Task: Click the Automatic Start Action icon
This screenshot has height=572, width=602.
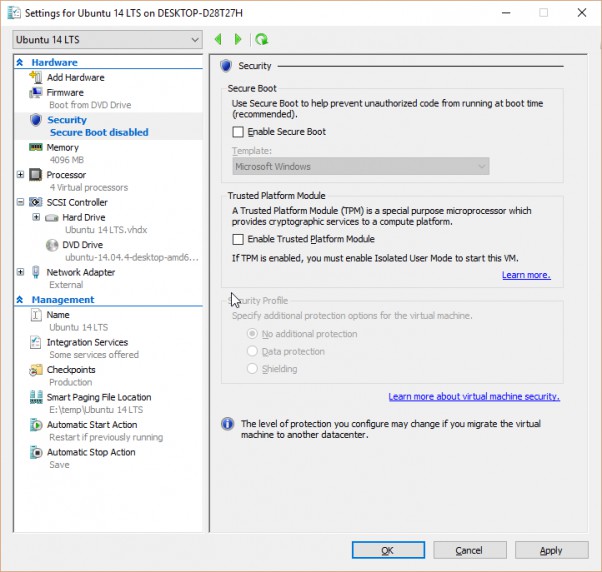Action: [x=36, y=425]
